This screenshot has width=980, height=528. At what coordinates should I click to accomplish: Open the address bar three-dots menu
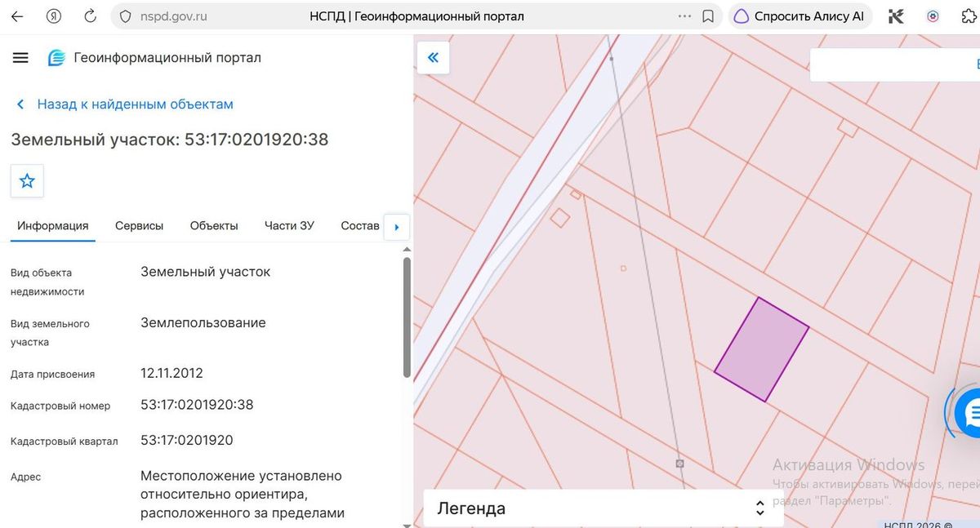coord(684,16)
